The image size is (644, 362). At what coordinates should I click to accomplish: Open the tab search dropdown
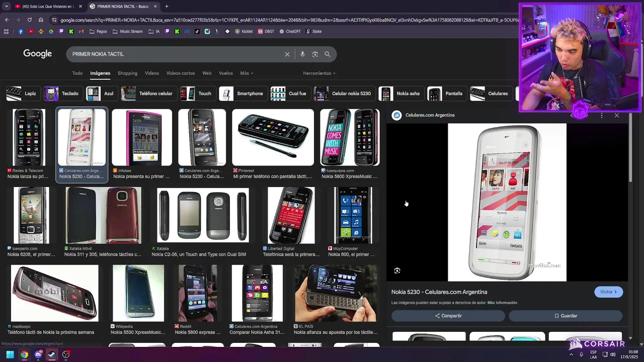(6, 7)
